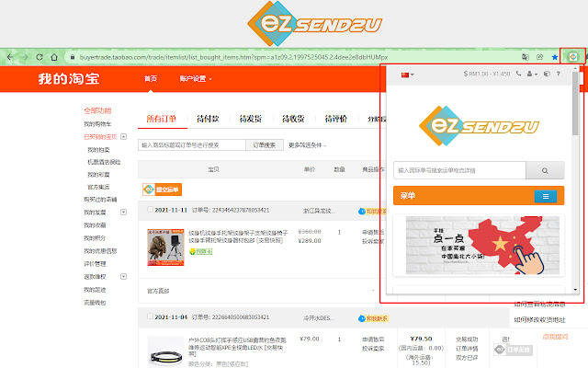588x368 pixels.
Task: Open 全部功能 in the sidebar
Action: click(97, 110)
